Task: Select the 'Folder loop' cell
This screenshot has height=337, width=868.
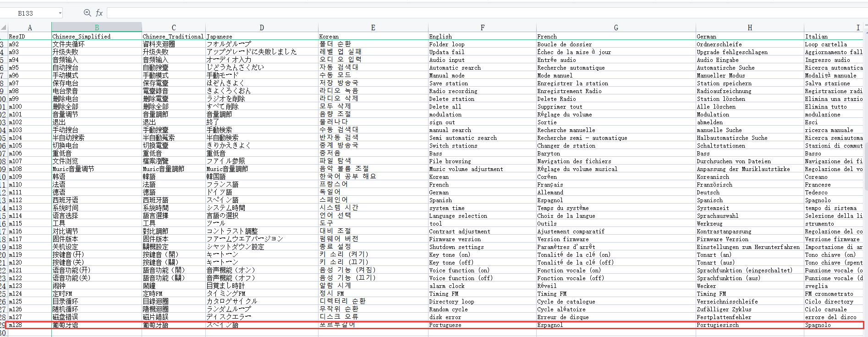Action: pos(482,44)
